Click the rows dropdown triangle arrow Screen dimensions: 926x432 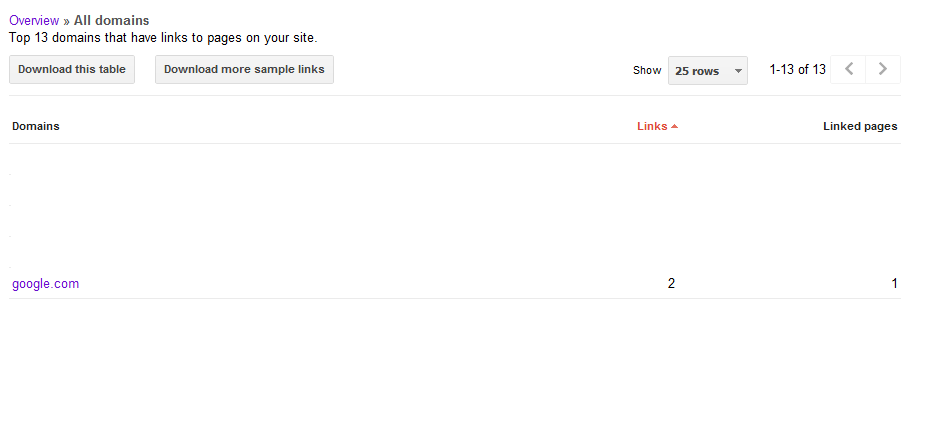click(x=738, y=71)
